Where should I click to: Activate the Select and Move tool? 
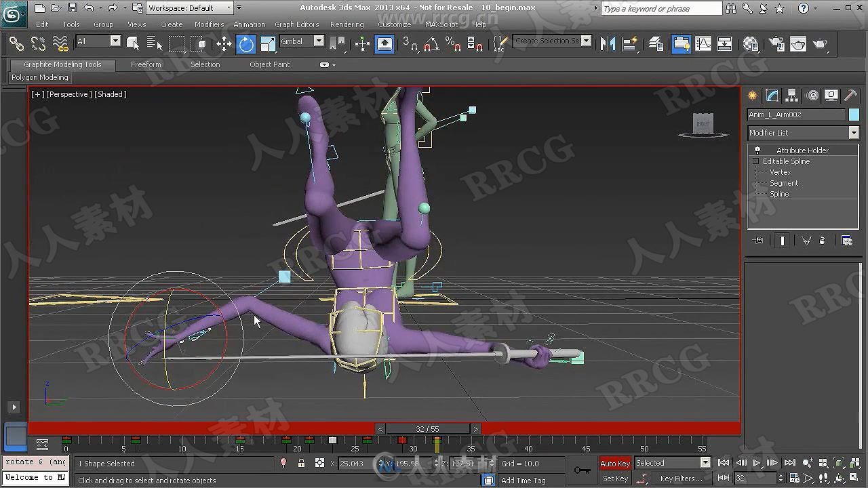coord(224,44)
